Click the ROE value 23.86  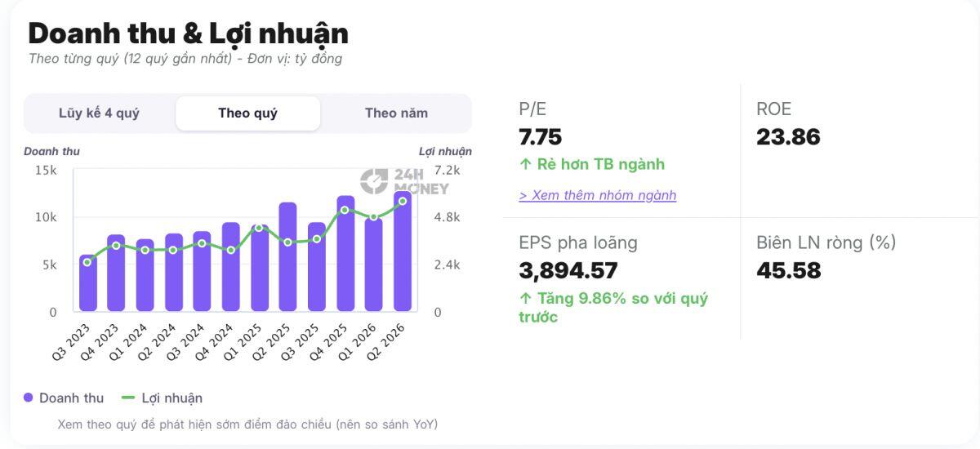(788, 137)
